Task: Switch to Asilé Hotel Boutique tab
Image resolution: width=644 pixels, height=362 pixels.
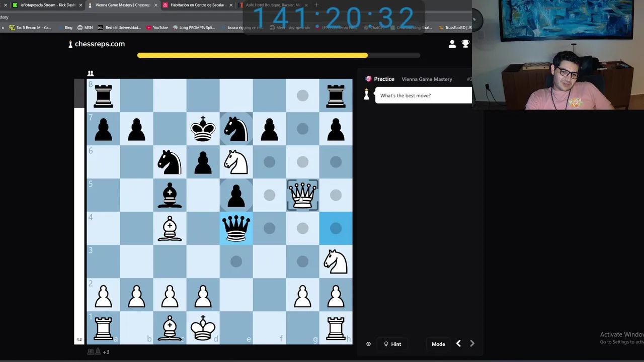Action: click(x=272, y=5)
